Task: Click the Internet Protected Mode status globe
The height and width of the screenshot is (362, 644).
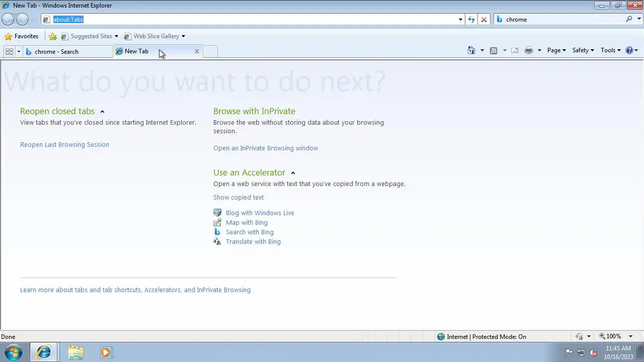Action: click(x=441, y=336)
